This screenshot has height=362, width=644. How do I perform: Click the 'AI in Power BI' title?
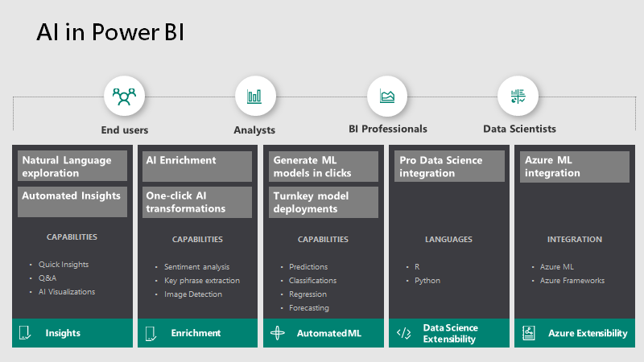110,32
